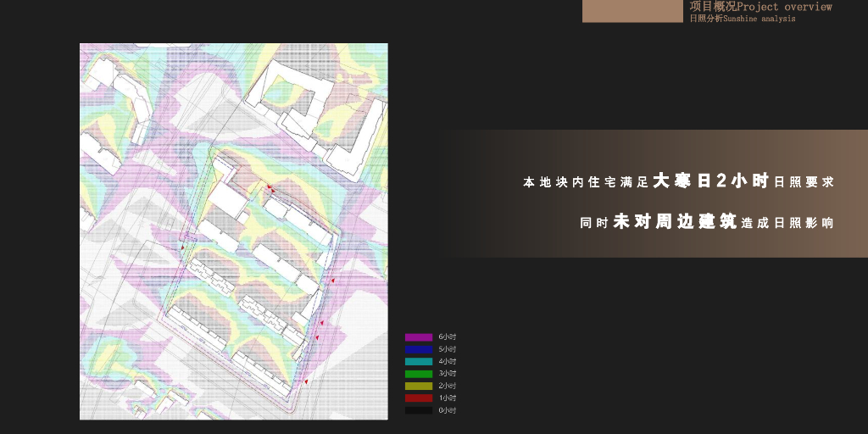Click the '3小时' legend label
Screen dimensions: 868x434
tap(448, 374)
